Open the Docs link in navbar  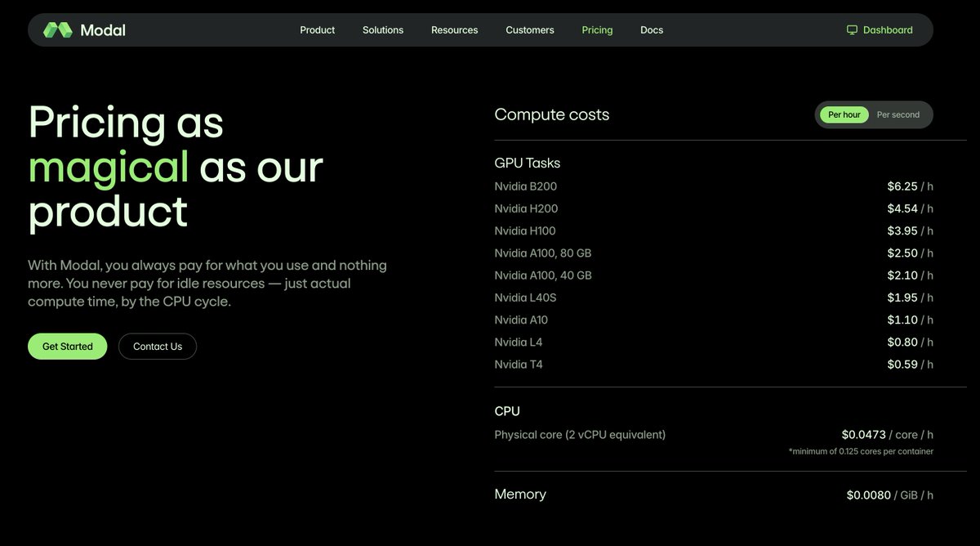coord(652,30)
